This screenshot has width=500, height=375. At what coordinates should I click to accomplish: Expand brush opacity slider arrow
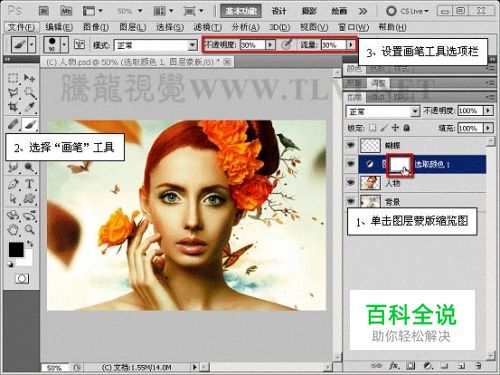pyautogui.click(x=270, y=44)
